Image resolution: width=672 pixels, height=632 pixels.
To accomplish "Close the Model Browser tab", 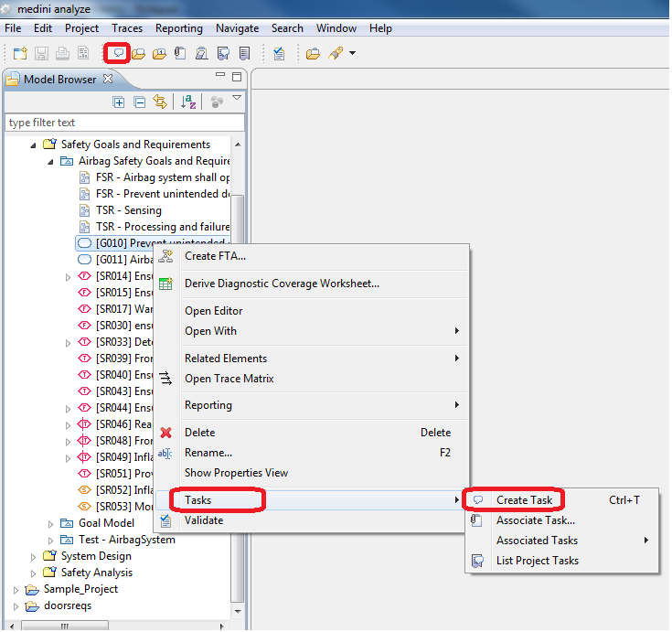I will (108, 79).
